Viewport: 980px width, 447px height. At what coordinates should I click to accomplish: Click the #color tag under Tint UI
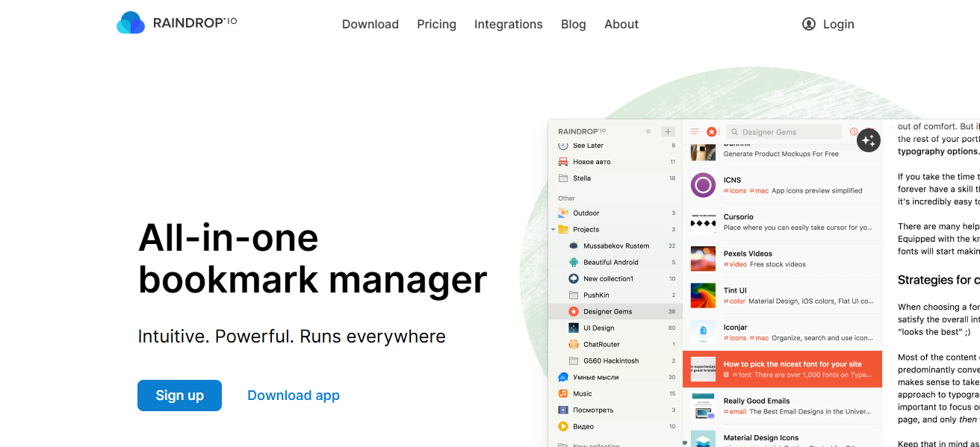pos(734,301)
